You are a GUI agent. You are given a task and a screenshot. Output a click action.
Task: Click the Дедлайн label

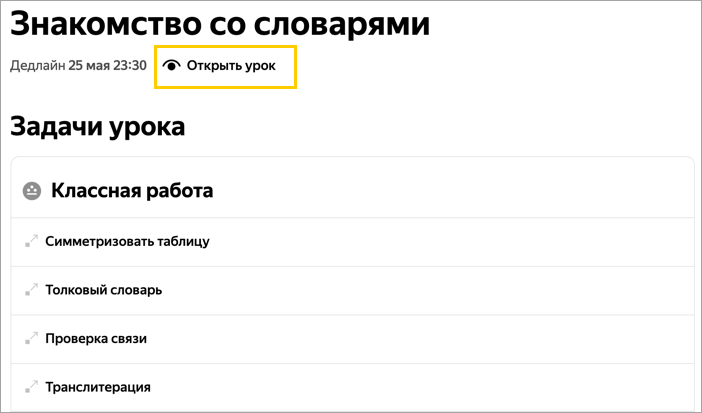click(x=38, y=66)
